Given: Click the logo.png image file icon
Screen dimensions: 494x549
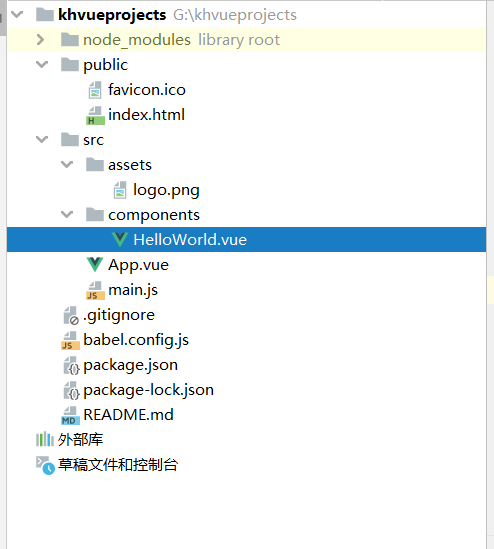Looking at the screenshot, I should (120, 190).
